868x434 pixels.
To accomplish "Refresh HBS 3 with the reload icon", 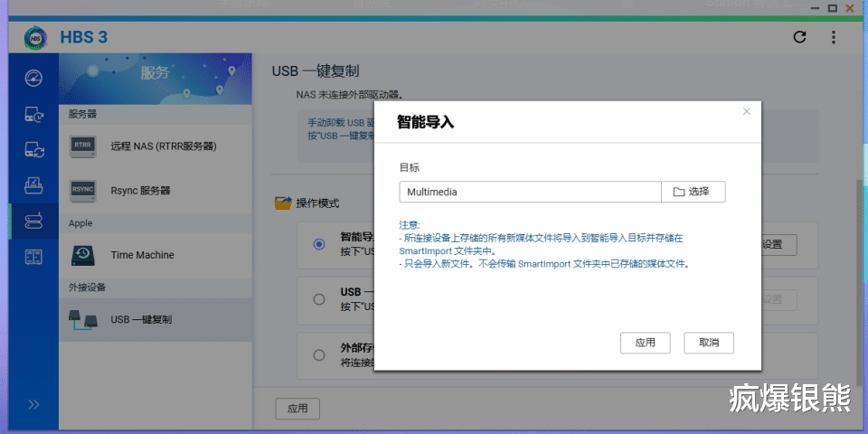I will [799, 37].
